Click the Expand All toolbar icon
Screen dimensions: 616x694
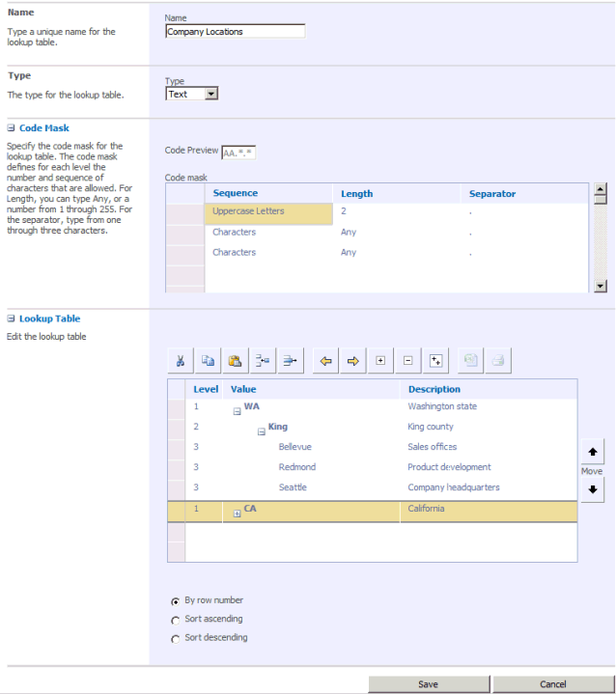tap(435, 361)
